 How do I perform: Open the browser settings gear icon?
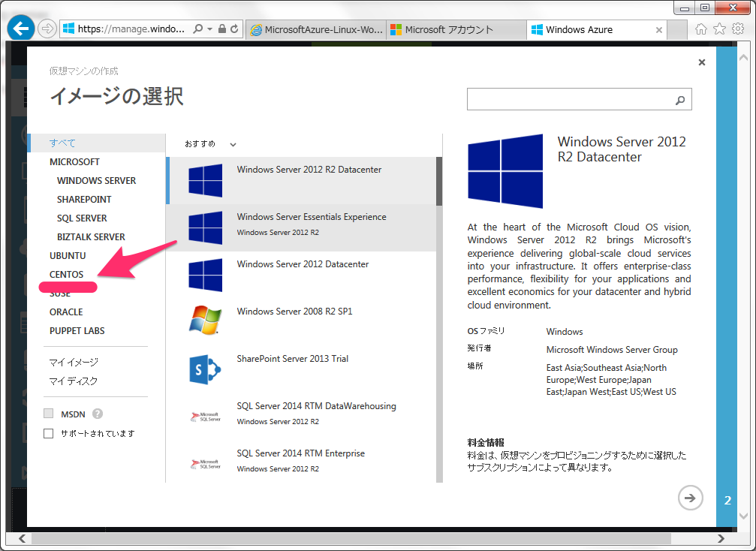click(738, 29)
